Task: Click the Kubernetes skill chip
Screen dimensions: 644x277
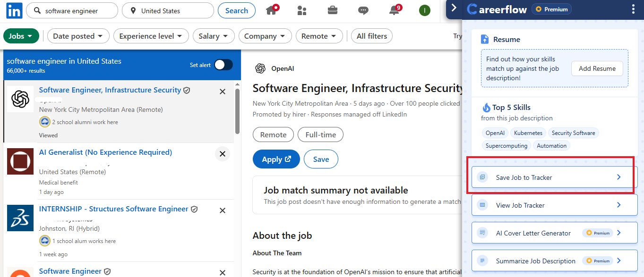Action: point(528,133)
